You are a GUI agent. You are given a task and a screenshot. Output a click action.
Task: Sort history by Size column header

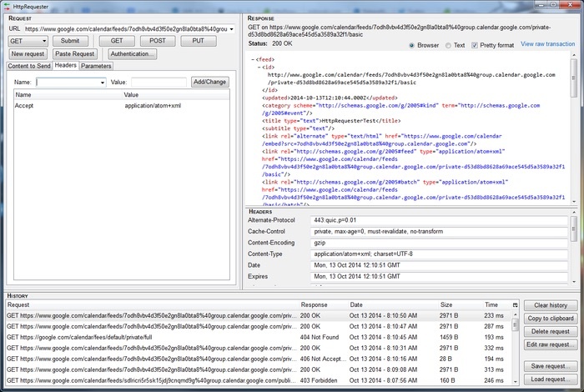pyautogui.click(x=461, y=305)
